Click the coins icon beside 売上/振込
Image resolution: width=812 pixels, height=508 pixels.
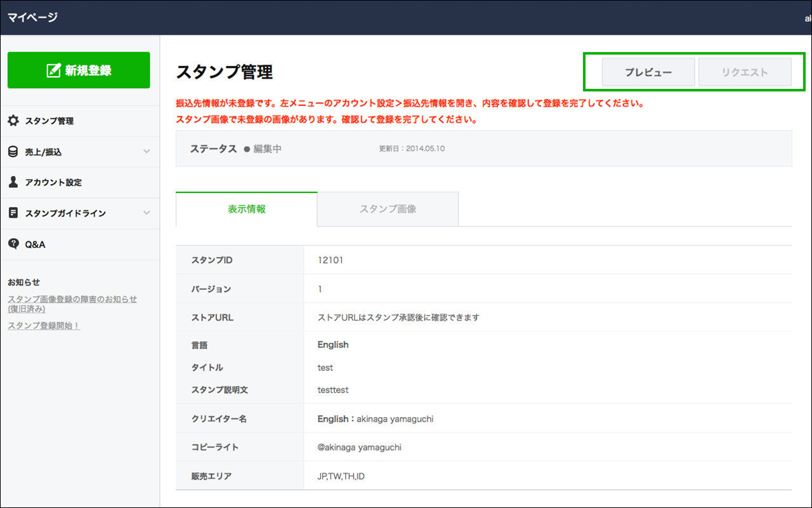point(13,152)
